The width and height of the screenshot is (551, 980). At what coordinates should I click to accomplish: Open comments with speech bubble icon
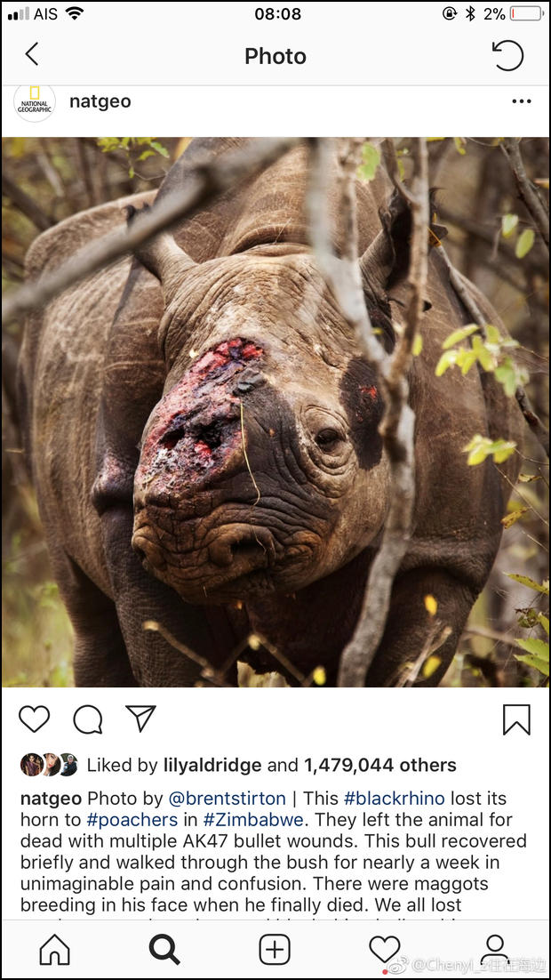(87, 719)
